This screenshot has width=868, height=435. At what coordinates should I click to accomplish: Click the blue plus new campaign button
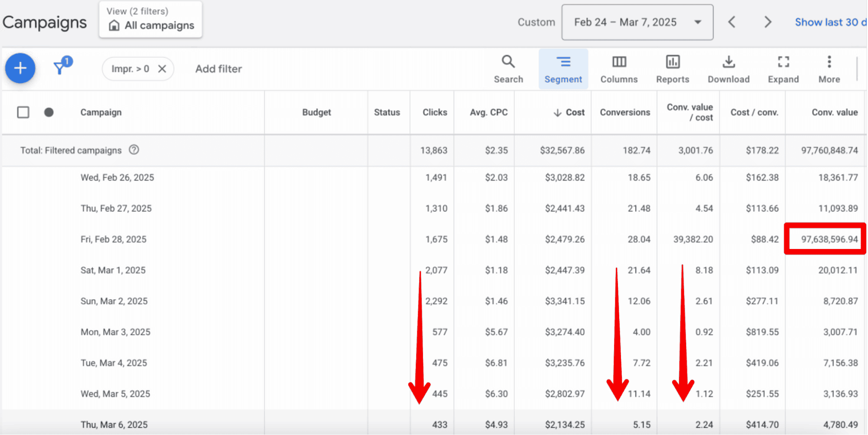[x=20, y=68]
